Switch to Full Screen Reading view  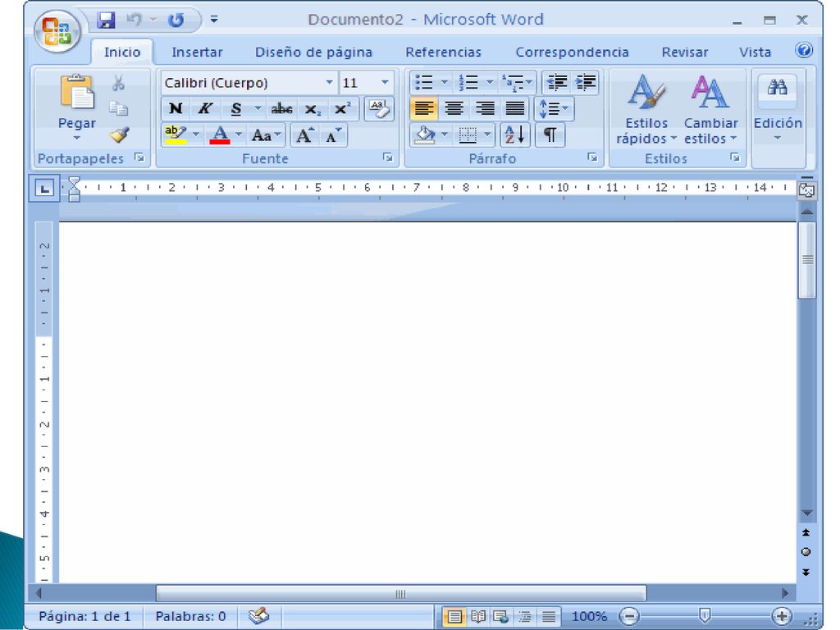click(x=478, y=617)
